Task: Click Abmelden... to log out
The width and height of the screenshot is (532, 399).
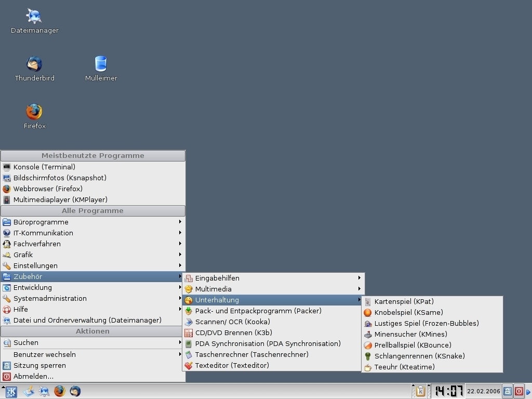Action: tap(93, 376)
